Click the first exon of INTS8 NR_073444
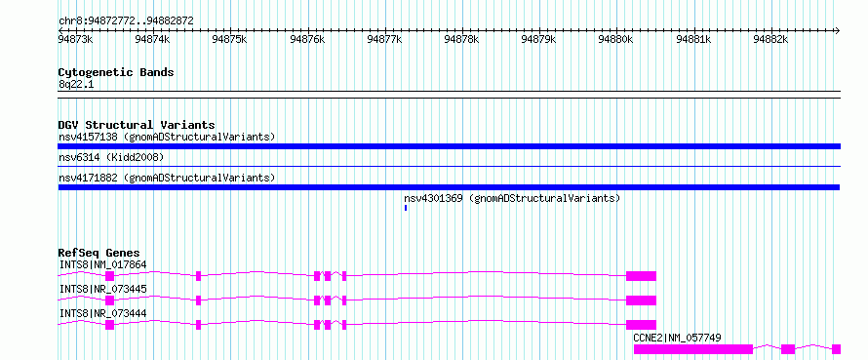The image size is (868, 360). click(109, 325)
